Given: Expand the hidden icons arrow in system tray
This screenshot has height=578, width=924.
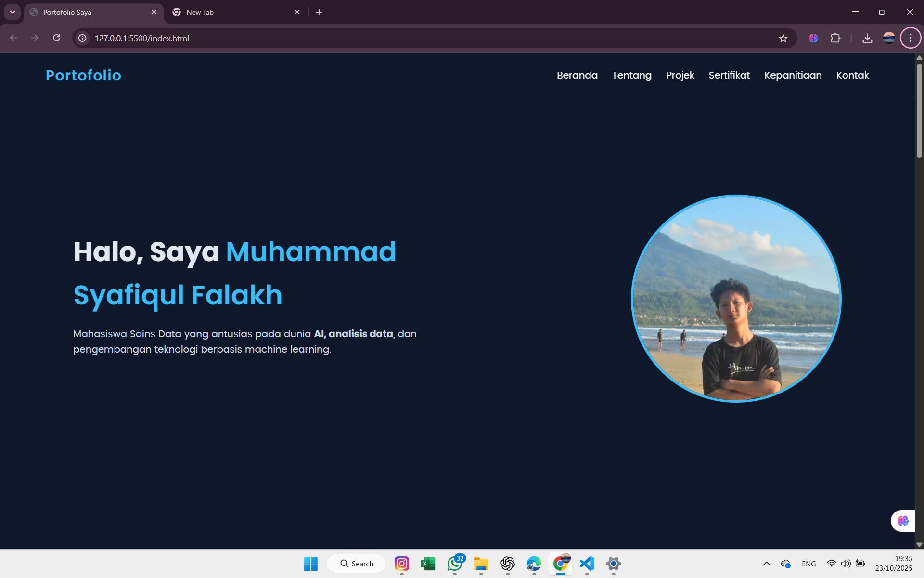Looking at the screenshot, I should (x=766, y=564).
